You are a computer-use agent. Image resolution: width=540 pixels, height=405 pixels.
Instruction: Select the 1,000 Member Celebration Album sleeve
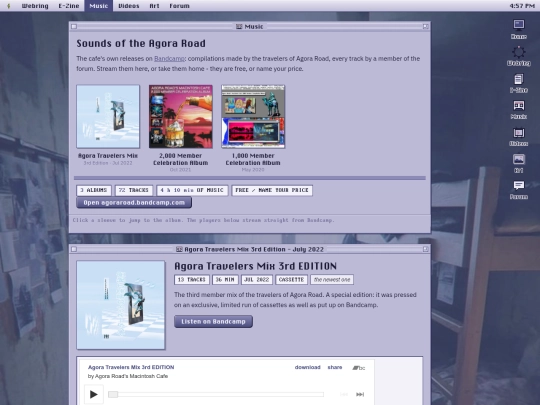click(x=253, y=117)
